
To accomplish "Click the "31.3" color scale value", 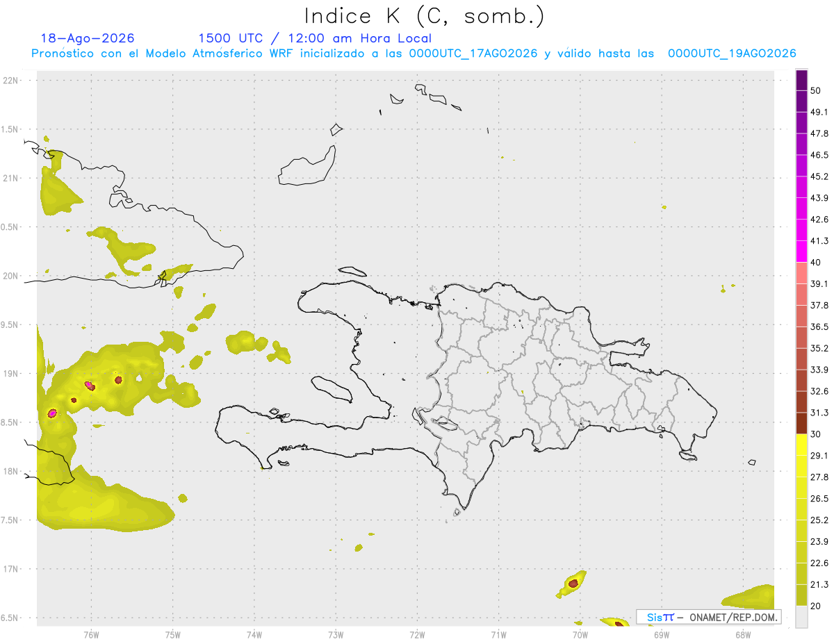I will point(819,413).
